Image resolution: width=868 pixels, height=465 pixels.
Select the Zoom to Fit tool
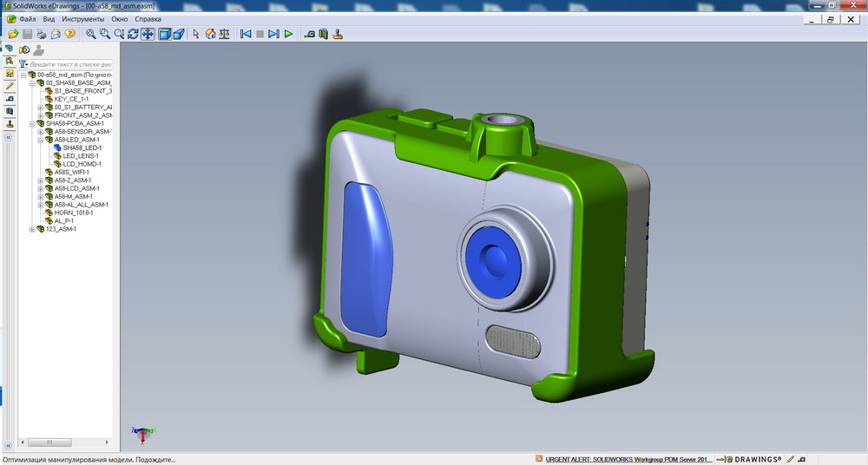(91, 35)
